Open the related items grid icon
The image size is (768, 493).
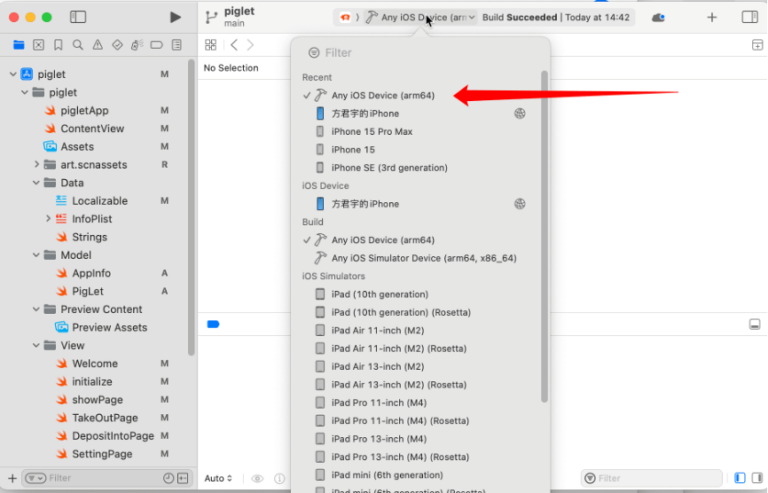(x=211, y=45)
